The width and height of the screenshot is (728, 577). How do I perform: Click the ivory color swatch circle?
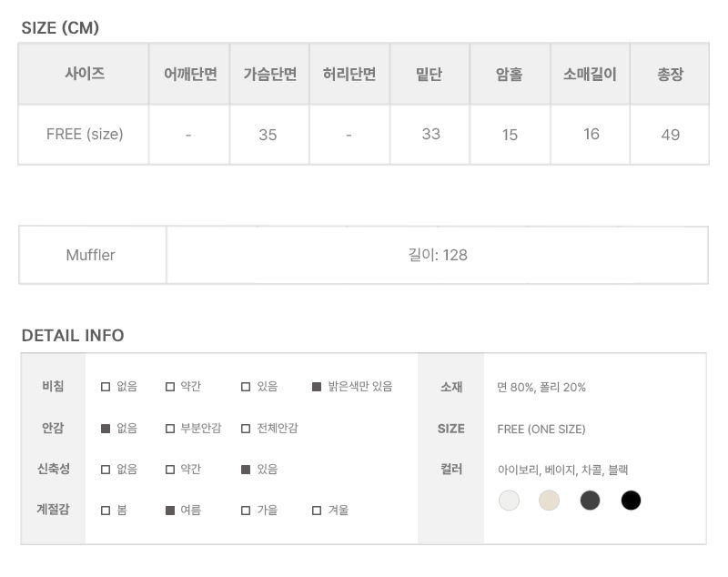[510, 500]
